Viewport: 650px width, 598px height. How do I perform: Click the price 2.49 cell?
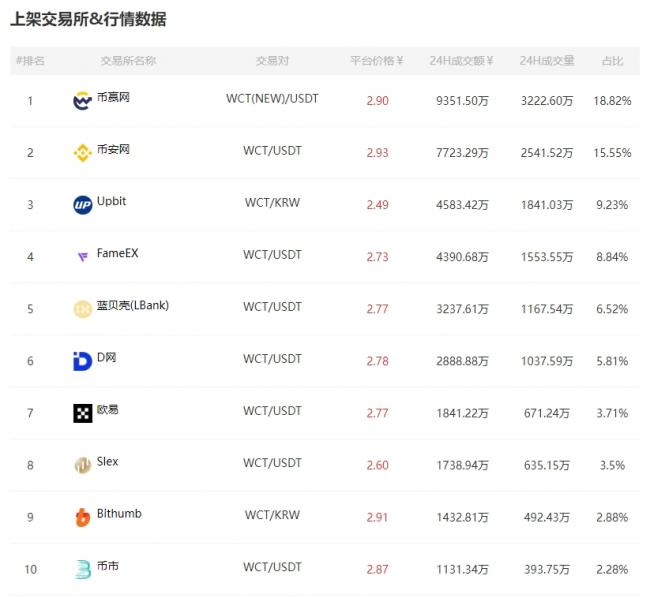pyautogui.click(x=377, y=205)
